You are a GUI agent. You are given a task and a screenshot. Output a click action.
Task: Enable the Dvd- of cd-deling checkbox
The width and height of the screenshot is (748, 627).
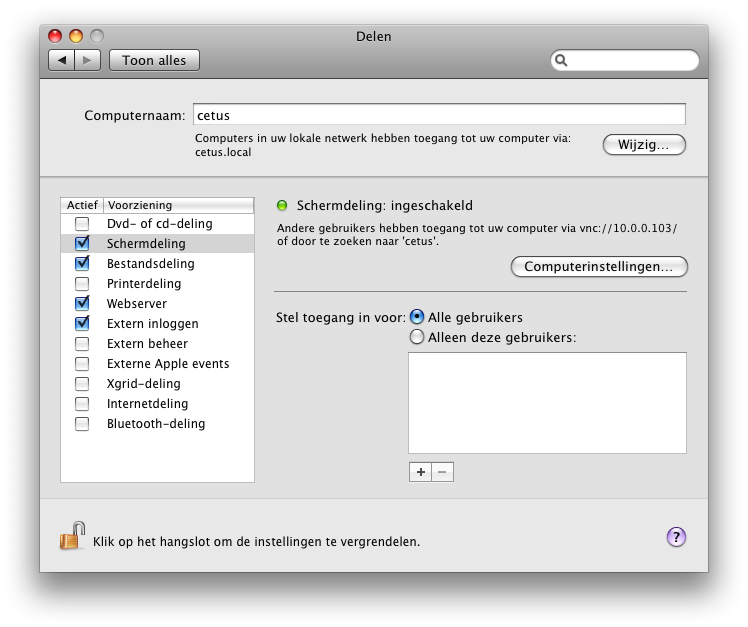(82, 224)
